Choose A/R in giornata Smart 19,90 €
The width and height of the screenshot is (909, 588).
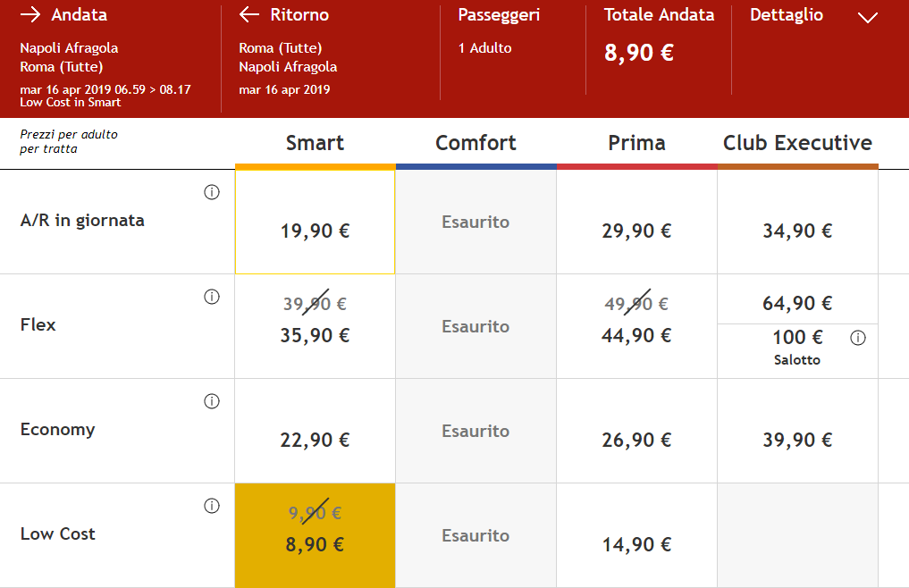[315, 223]
